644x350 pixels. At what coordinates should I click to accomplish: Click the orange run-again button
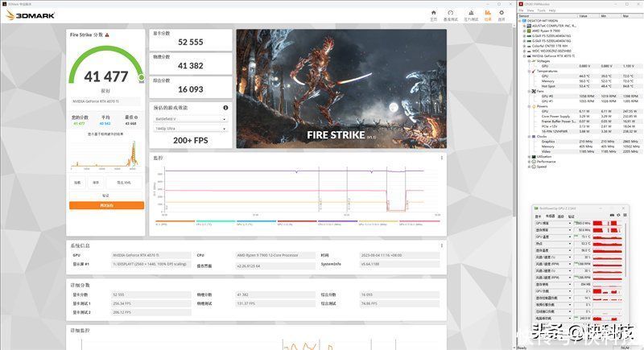pos(106,205)
